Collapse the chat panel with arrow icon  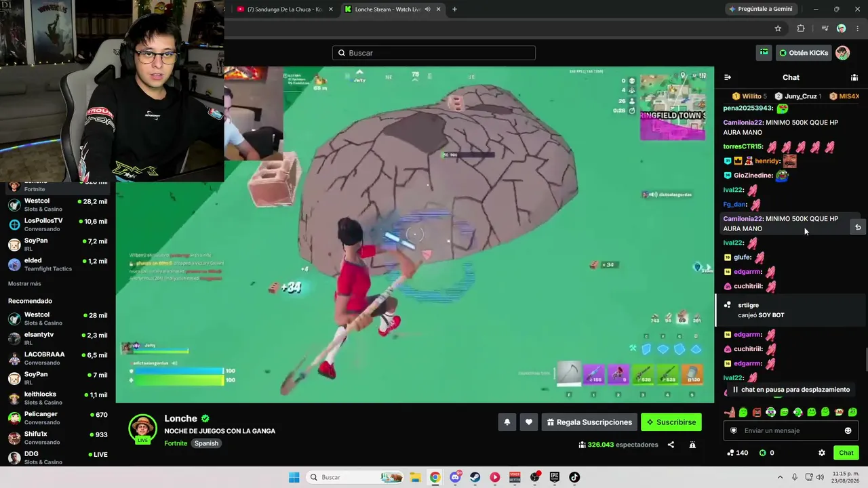728,77
